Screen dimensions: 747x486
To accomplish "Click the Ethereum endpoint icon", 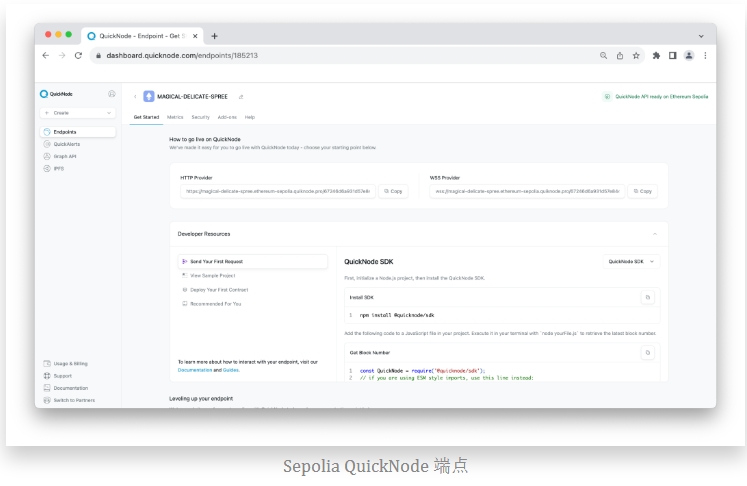I will (149, 96).
